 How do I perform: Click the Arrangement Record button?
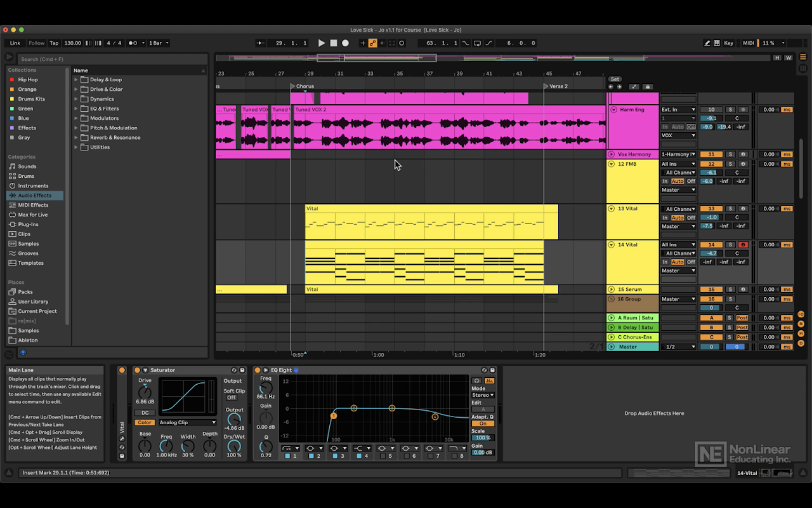345,43
